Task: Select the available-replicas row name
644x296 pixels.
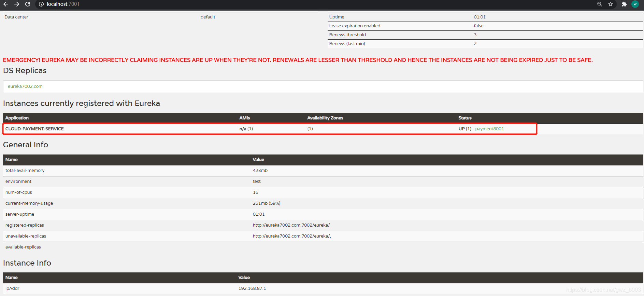Action: coord(23,247)
